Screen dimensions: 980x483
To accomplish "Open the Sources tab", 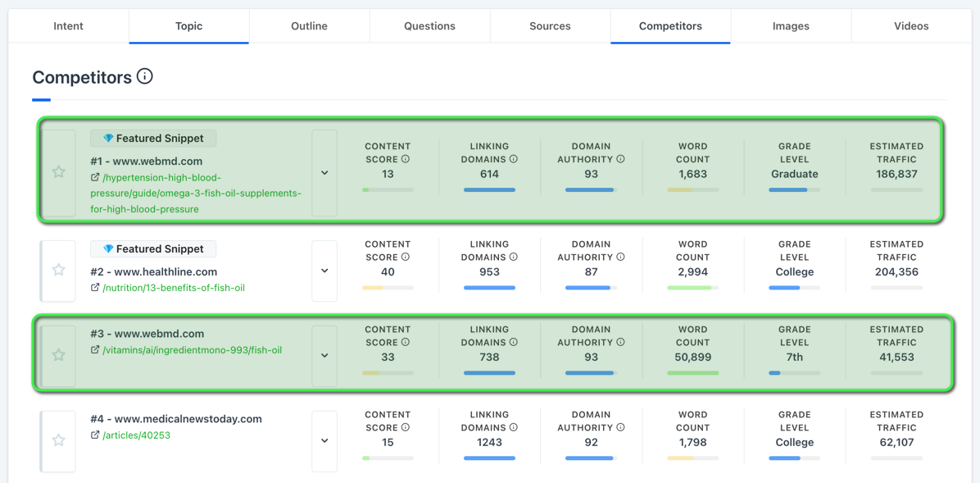I will [550, 26].
